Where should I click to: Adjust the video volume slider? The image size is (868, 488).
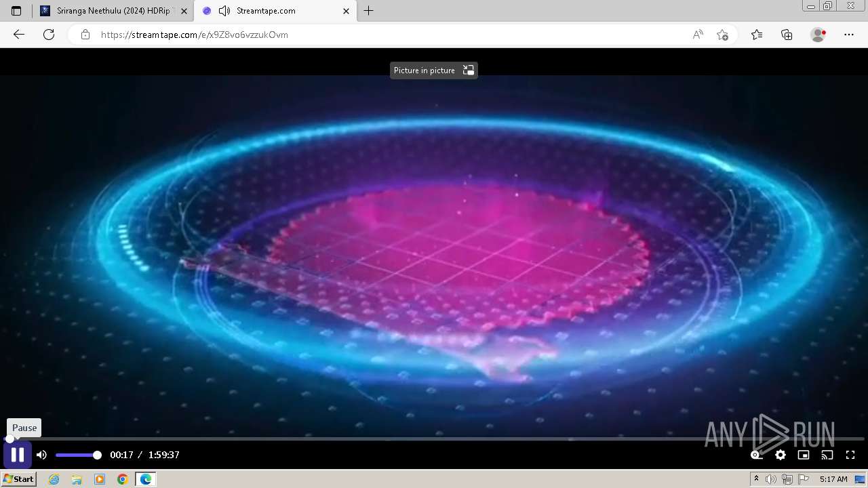pos(78,455)
